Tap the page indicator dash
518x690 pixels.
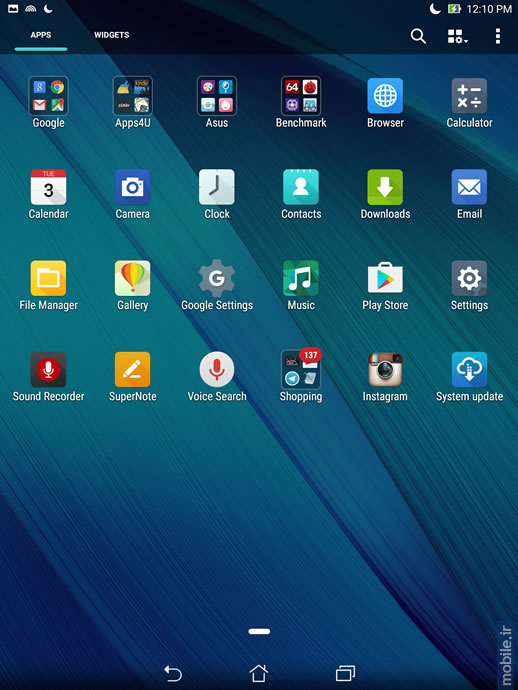(259, 631)
